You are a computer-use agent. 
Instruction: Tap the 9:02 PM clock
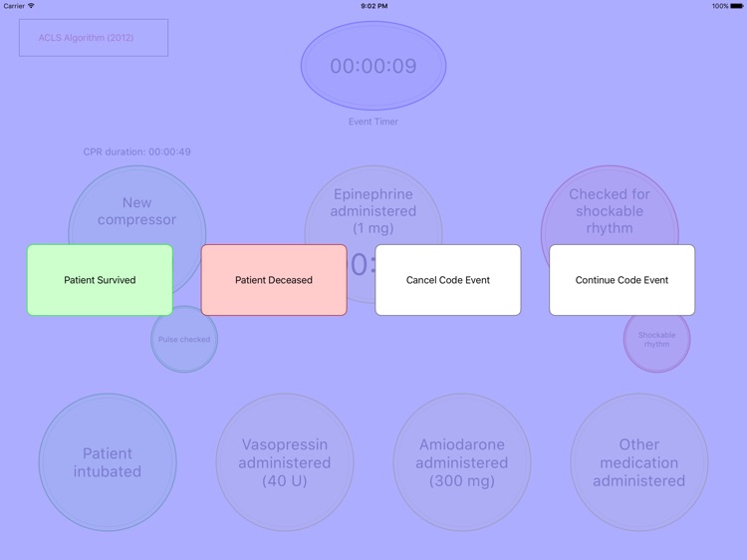(x=373, y=6)
